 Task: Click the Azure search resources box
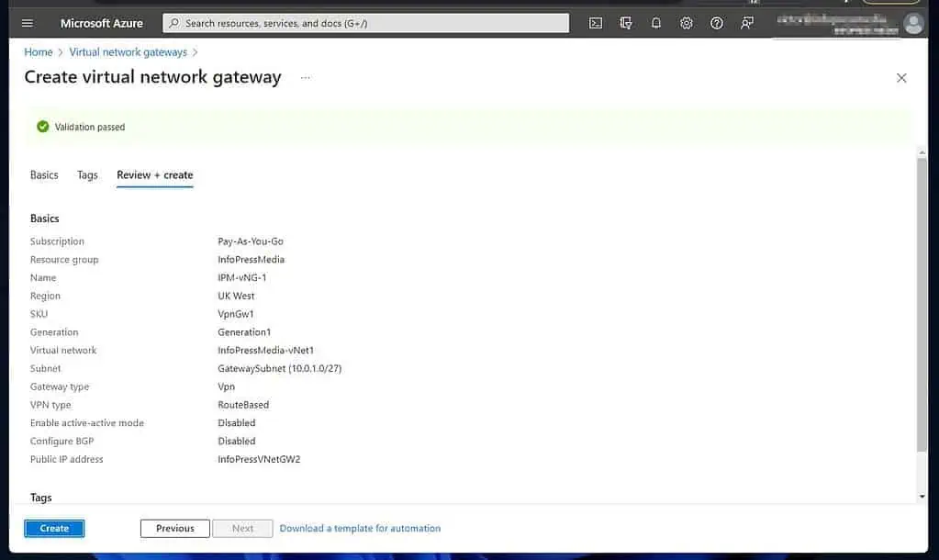[365, 23]
